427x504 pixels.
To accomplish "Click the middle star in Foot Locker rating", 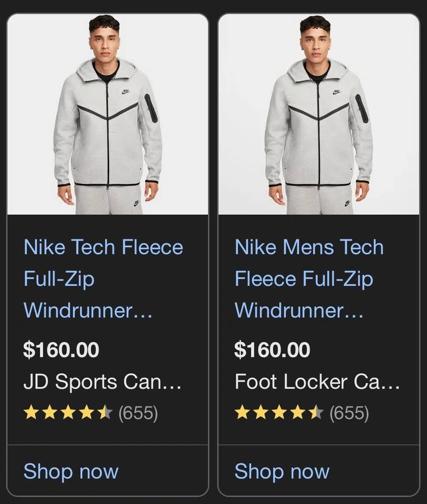I will 279,413.
